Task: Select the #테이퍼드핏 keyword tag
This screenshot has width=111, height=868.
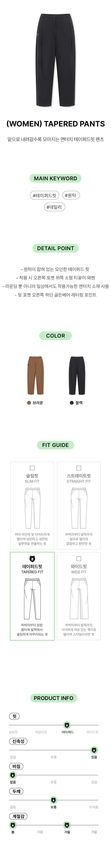Action: coord(44,195)
